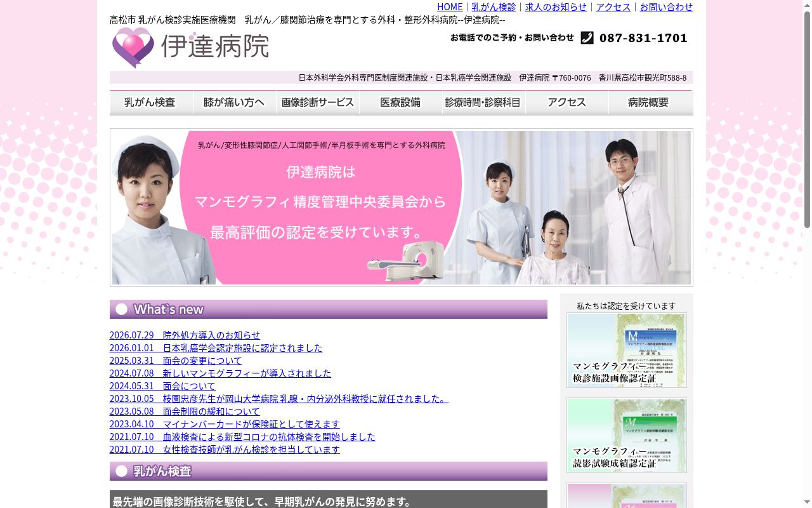Image resolution: width=812 pixels, height=508 pixels.
Task: Click the 伊達病院 heart logo
Action: point(190,48)
